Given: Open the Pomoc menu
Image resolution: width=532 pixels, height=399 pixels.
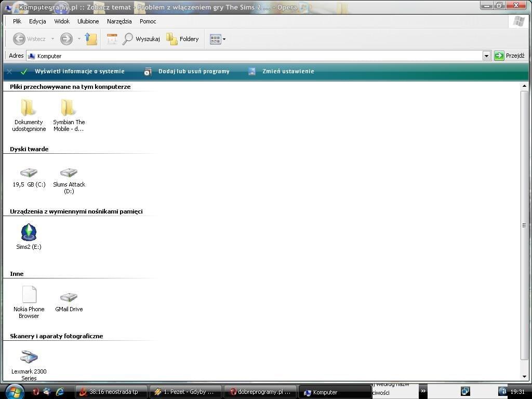Looking at the screenshot, I should [x=148, y=21].
